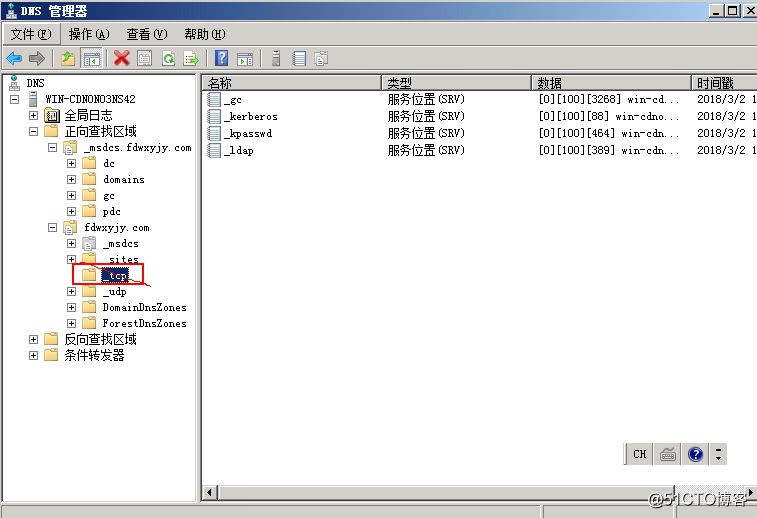The height and width of the screenshot is (518, 757).
Task: Open the 查看(V) menu
Action: (x=147, y=34)
